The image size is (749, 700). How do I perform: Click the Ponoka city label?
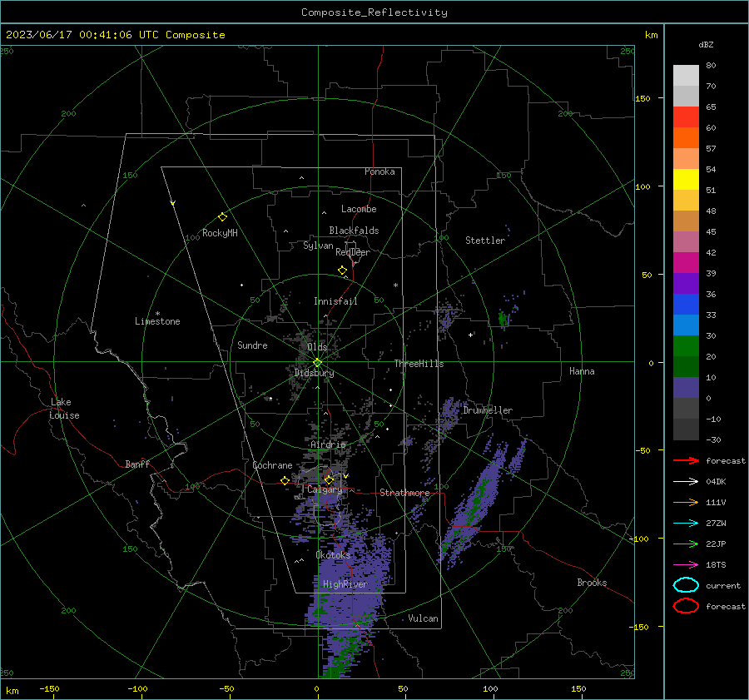379,171
